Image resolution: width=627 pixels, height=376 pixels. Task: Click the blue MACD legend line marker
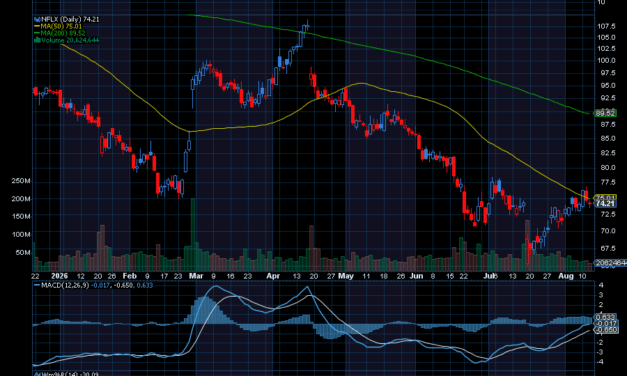[x=37, y=285]
